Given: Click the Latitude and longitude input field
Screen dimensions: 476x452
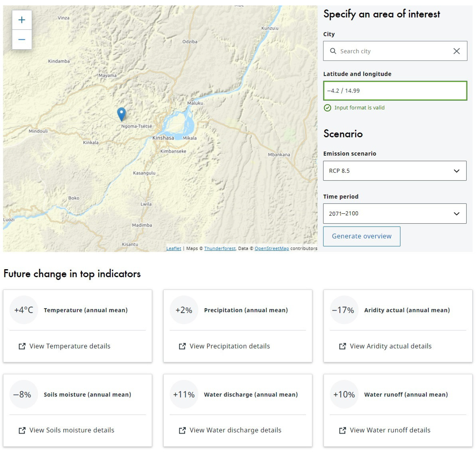Looking at the screenshot, I should pyautogui.click(x=395, y=91).
